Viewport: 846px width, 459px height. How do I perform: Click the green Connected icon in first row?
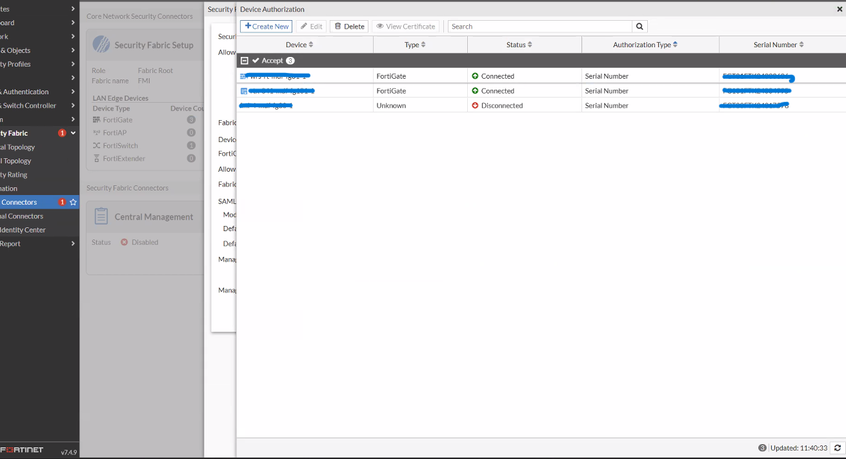(475, 76)
